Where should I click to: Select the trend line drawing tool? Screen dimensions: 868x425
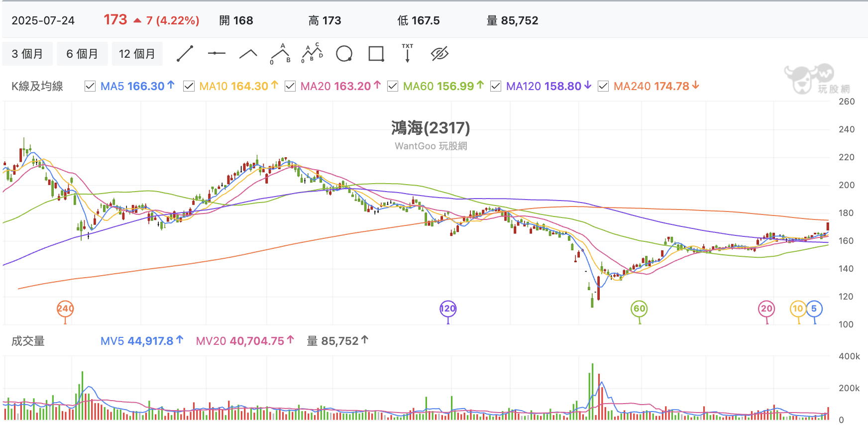[x=185, y=54]
